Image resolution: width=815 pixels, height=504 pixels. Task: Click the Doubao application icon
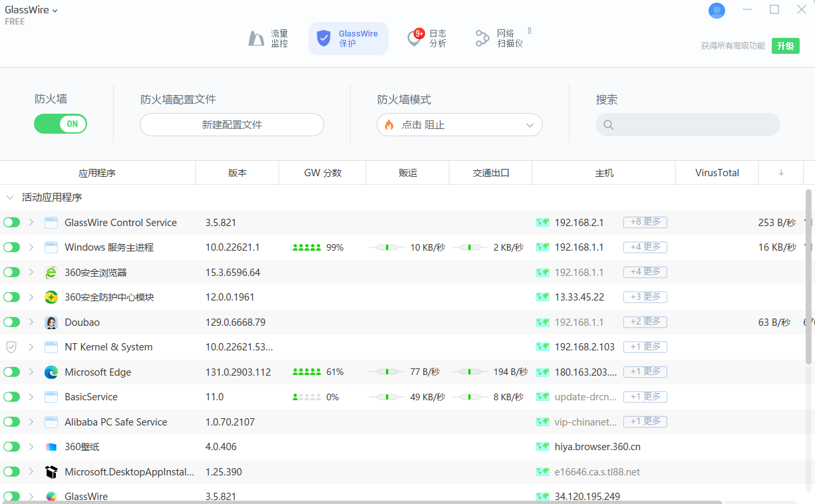(x=51, y=322)
